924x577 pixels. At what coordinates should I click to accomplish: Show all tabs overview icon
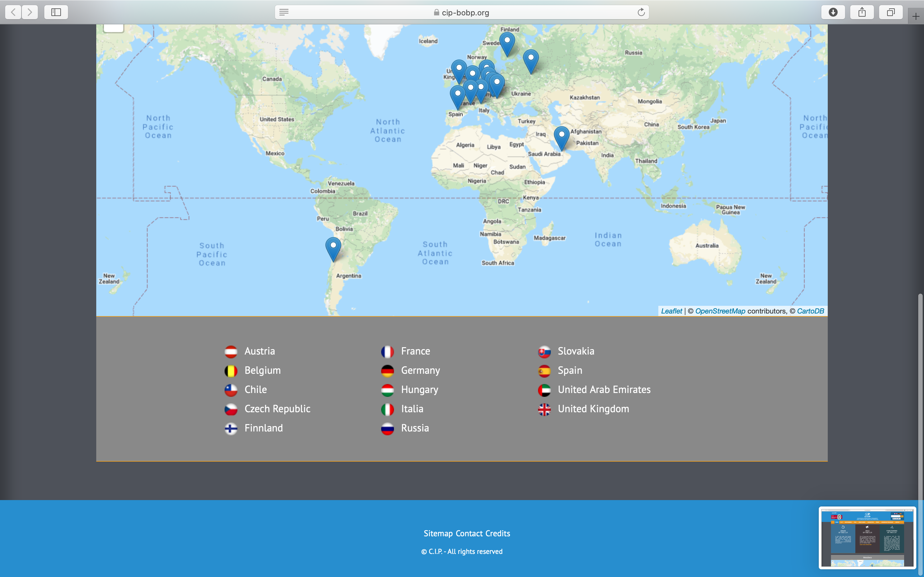[890, 12]
